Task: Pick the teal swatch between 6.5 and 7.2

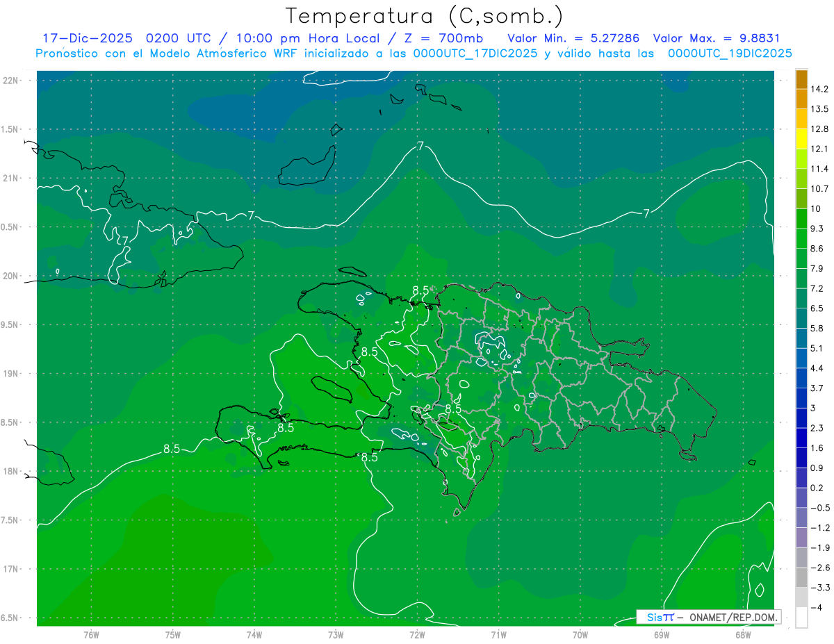Action: pos(801,298)
